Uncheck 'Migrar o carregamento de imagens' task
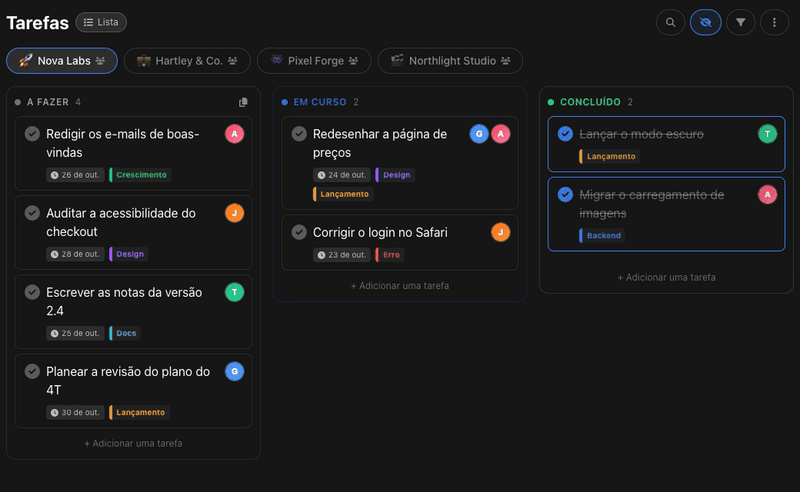This screenshot has width=800, height=492. click(x=565, y=194)
